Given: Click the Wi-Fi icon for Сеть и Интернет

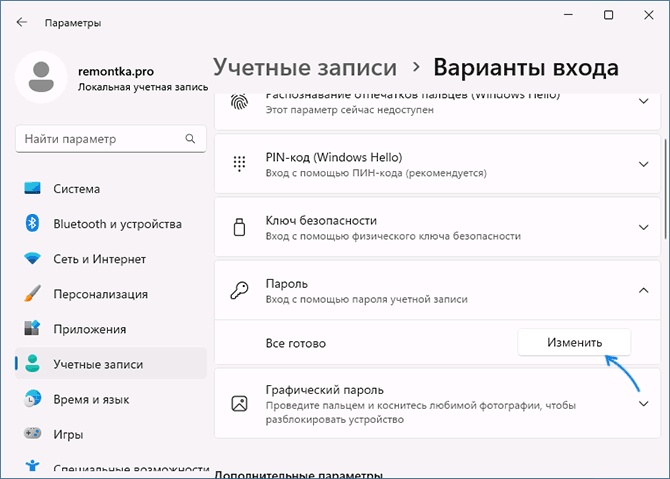Looking at the screenshot, I should point(32,259).
